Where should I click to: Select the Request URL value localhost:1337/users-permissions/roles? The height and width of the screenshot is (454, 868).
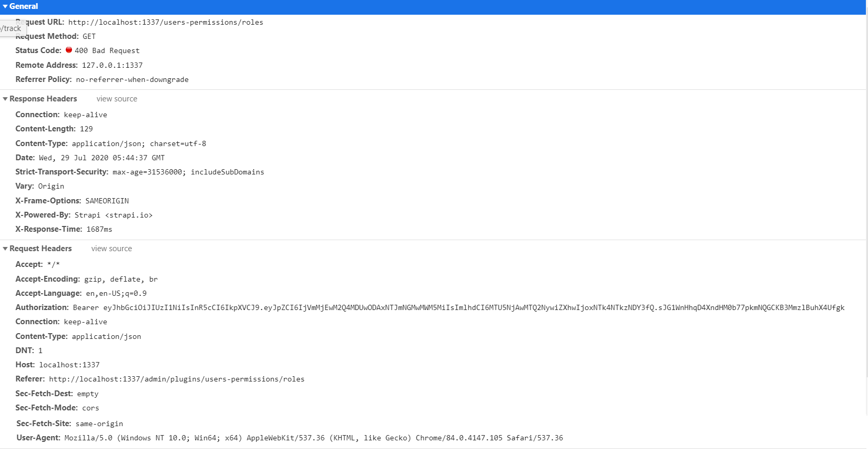coord(166,22)
